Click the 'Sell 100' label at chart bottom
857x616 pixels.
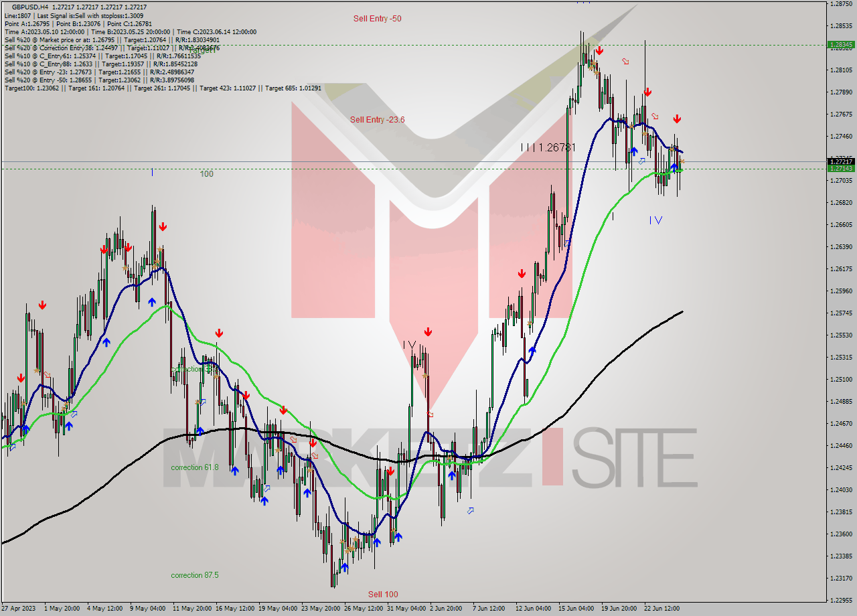click(x=383, y=595)
